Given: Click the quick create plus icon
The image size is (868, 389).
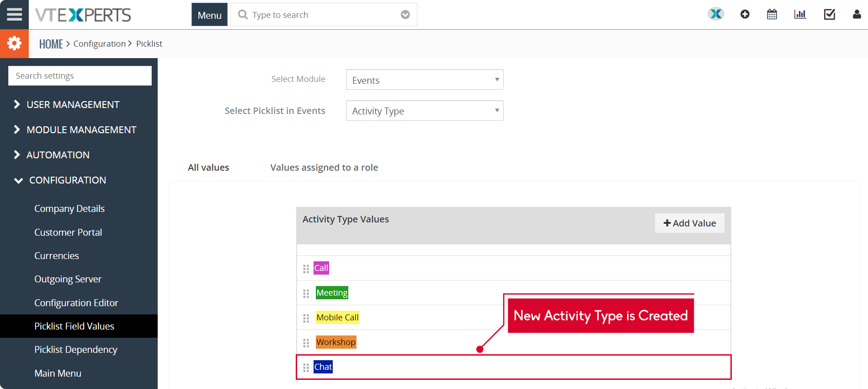Looking at the screenshot, I should tap(745, 15).
